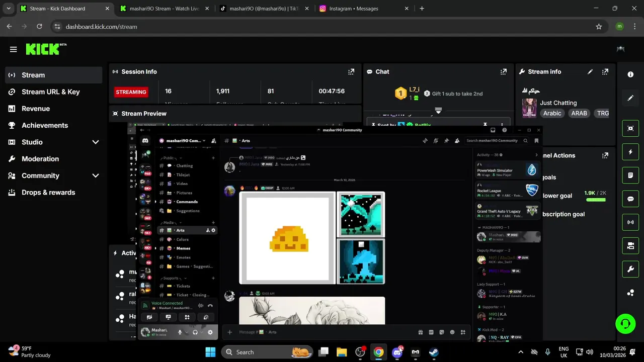Viewport: 644px width, 362px height.
Task: Toggle the notes widget in the right rail
Action: pyautogui.click(x=630, y=175)
